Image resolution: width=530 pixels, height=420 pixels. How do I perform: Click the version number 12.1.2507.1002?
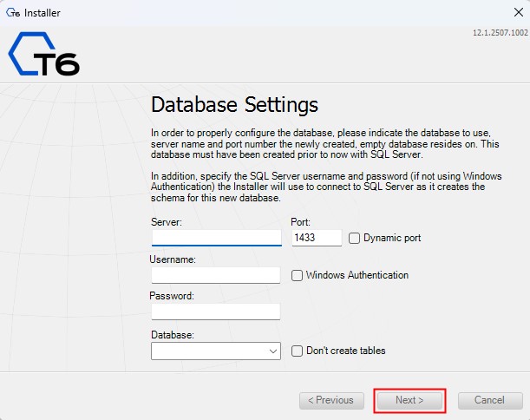coord(500,33)
